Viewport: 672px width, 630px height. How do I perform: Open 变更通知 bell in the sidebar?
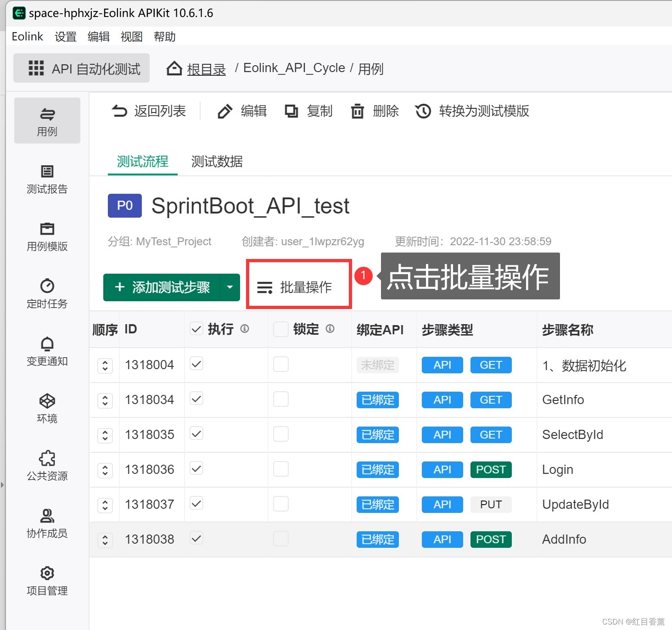click(47, 352)
